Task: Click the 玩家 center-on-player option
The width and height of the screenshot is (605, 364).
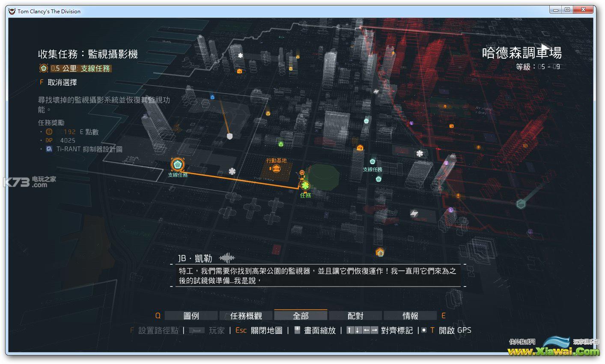Action: [217, 331]
